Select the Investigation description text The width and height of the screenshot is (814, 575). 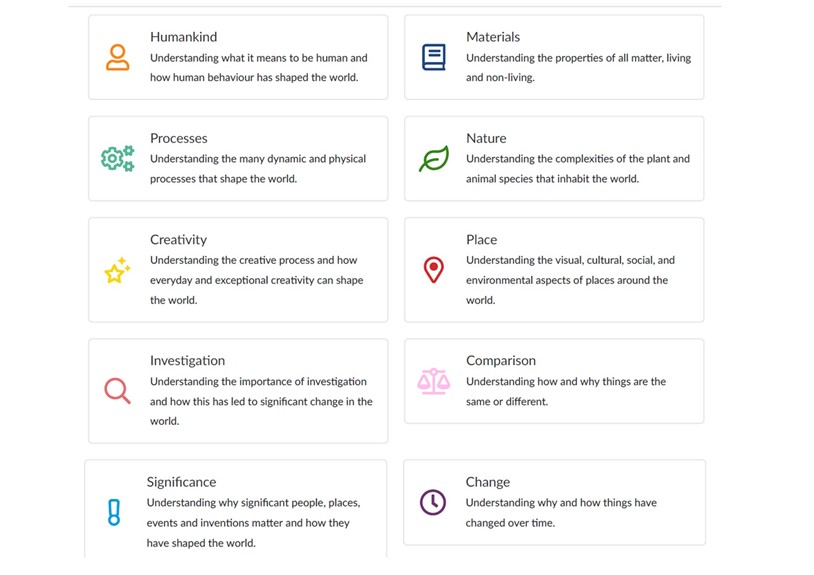(x=261, y=401)
